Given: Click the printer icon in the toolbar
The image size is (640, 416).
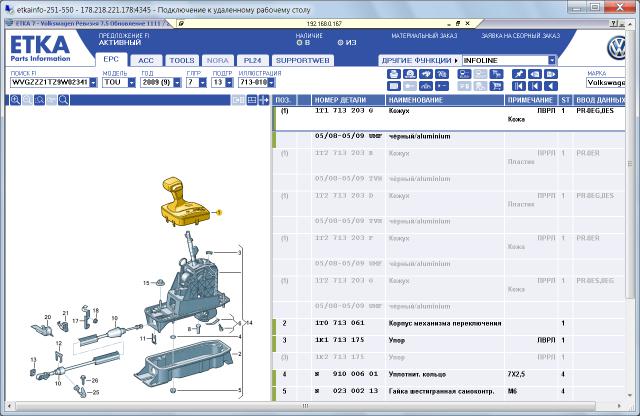Looking at the screenshot, I should 393,74.
